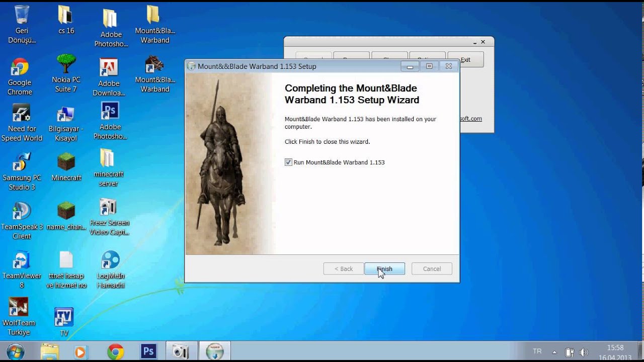Minimize the background window behind Setup
Screen dimensions: 644x362
pyautogui.click(x=474, y=42)
